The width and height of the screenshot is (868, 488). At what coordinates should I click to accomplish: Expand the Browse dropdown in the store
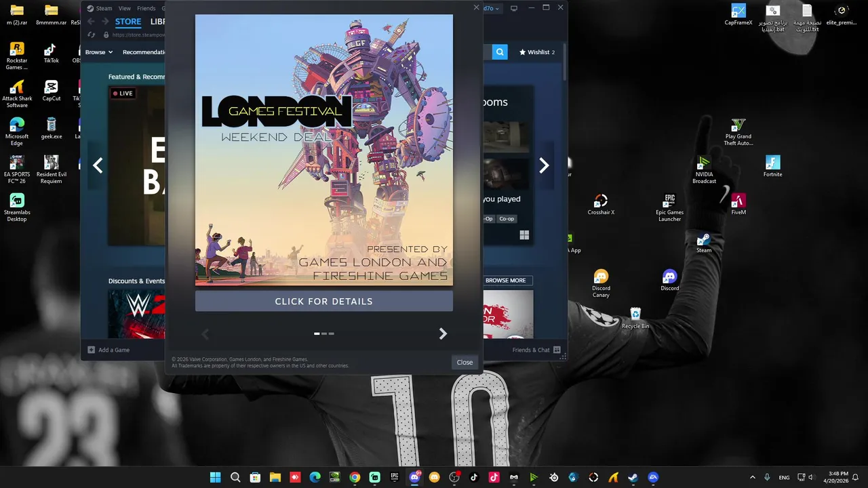click(98, 52)
